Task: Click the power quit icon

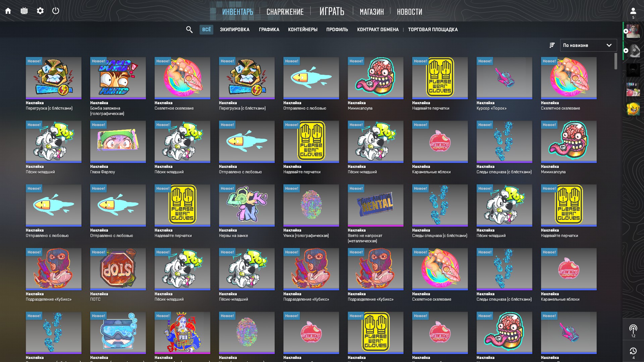Action: (56, 11)
